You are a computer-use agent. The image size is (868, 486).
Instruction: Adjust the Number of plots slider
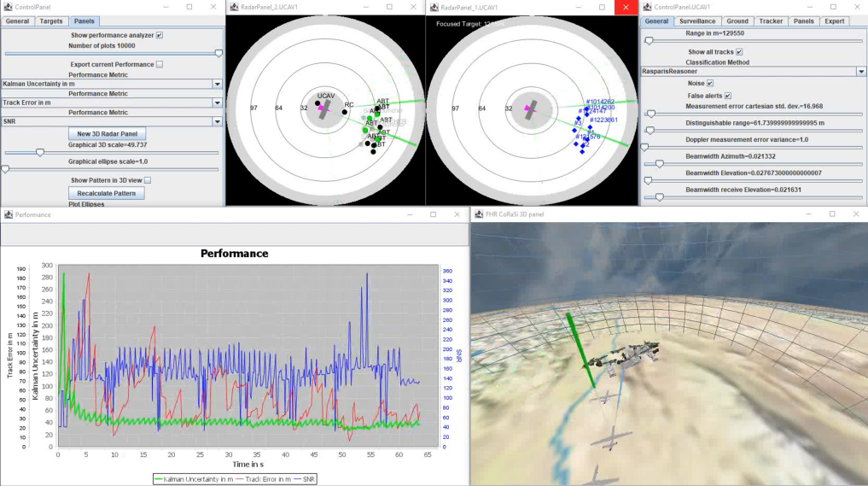pyautogui.click(x=218, y=54)
